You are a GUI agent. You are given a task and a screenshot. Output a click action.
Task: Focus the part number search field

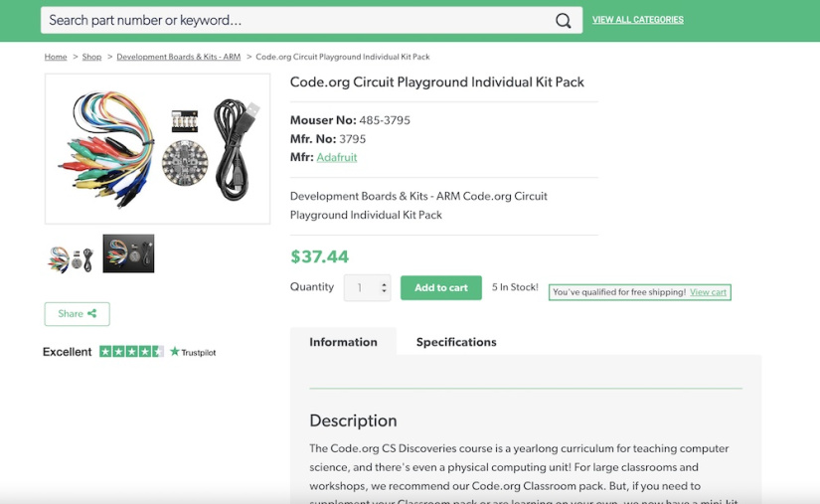click(298, 21)
